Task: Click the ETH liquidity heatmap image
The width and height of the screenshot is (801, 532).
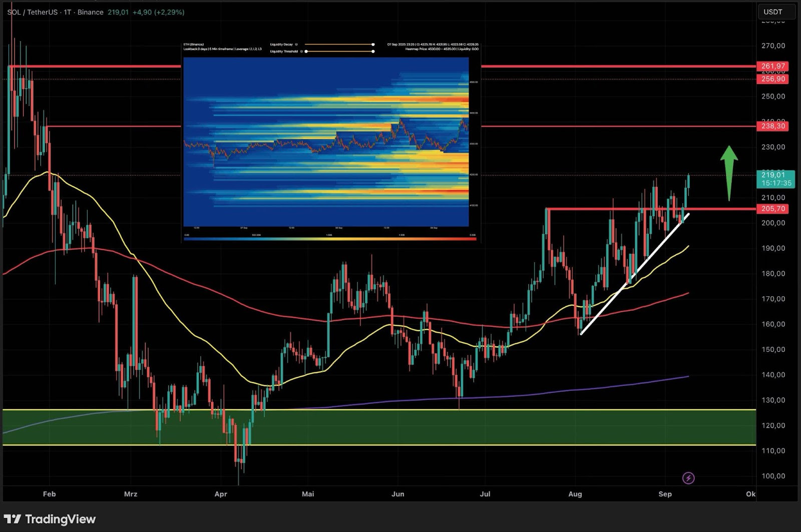Action: [x=326, y=142]
